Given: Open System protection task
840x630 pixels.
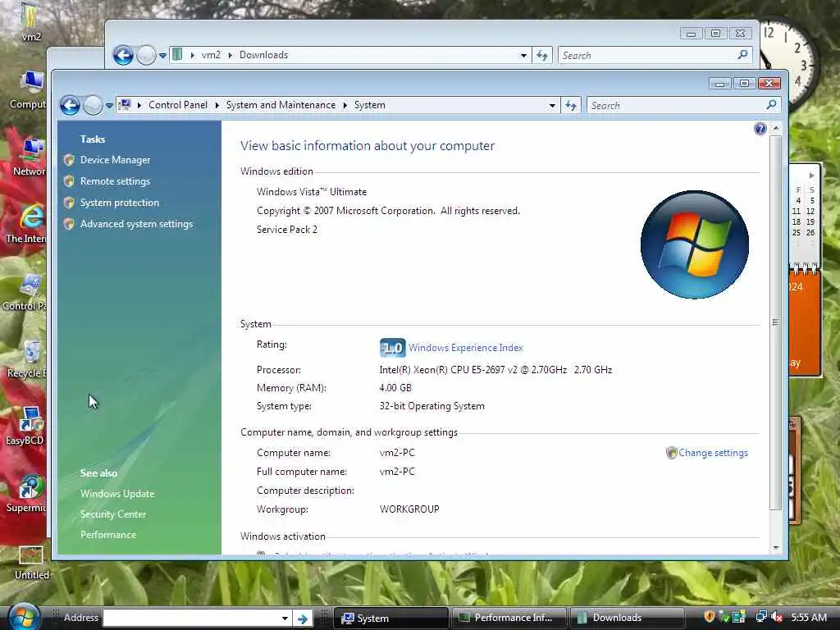Looking at the screenshot, I should pos(120,203).
